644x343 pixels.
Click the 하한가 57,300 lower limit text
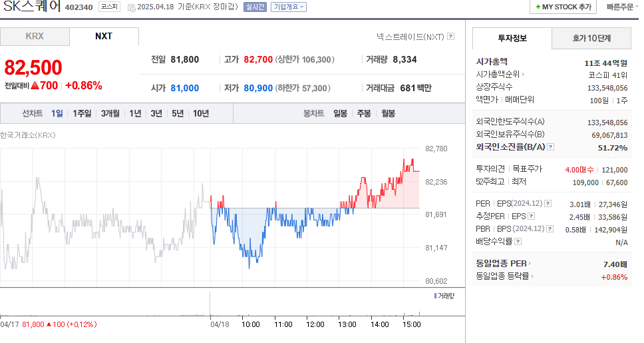pos(303,88)
